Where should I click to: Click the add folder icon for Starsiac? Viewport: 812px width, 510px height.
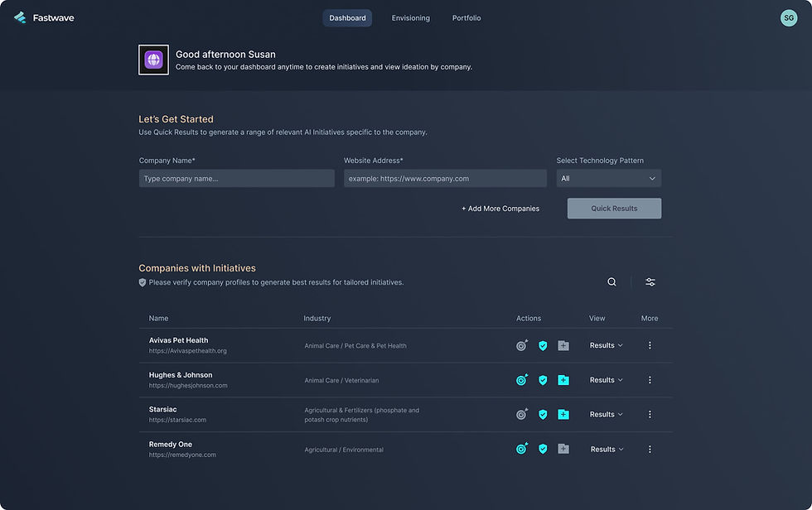(563, 414)
